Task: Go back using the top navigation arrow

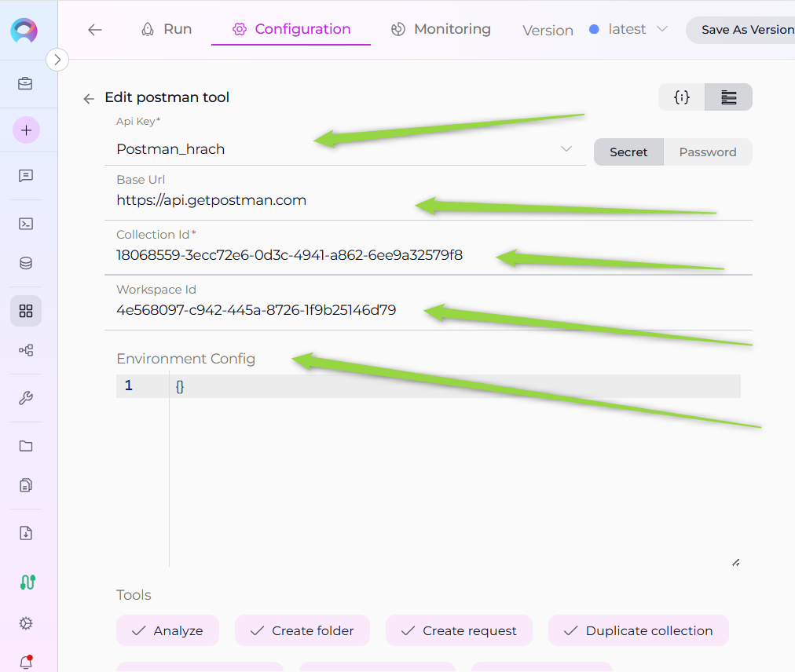Action: (95, 30)
